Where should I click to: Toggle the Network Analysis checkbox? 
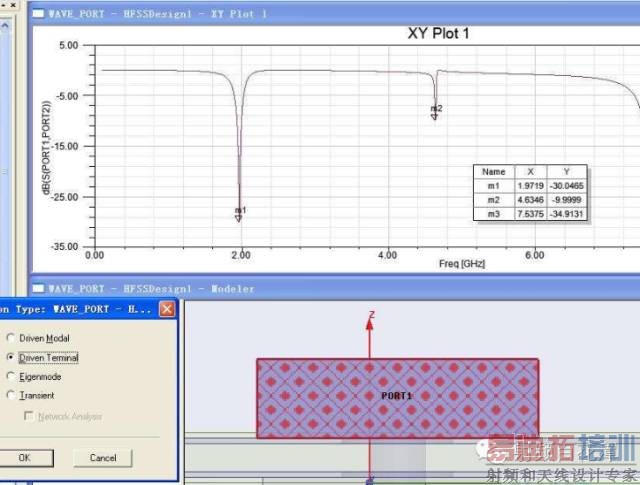tap(29, 416)
